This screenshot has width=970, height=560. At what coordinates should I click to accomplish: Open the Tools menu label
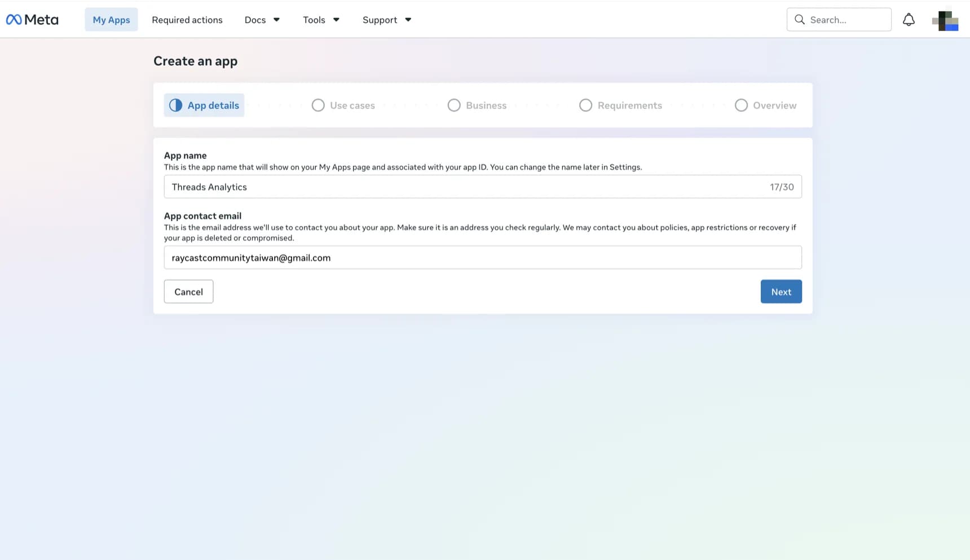coord(314,20)
